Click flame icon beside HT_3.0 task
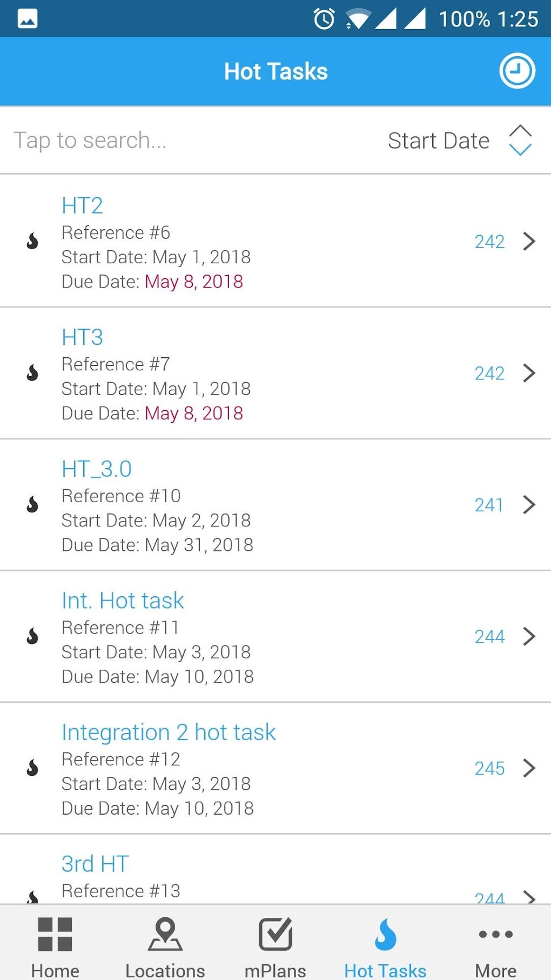 pyautogui.click(x=32, y=504)
